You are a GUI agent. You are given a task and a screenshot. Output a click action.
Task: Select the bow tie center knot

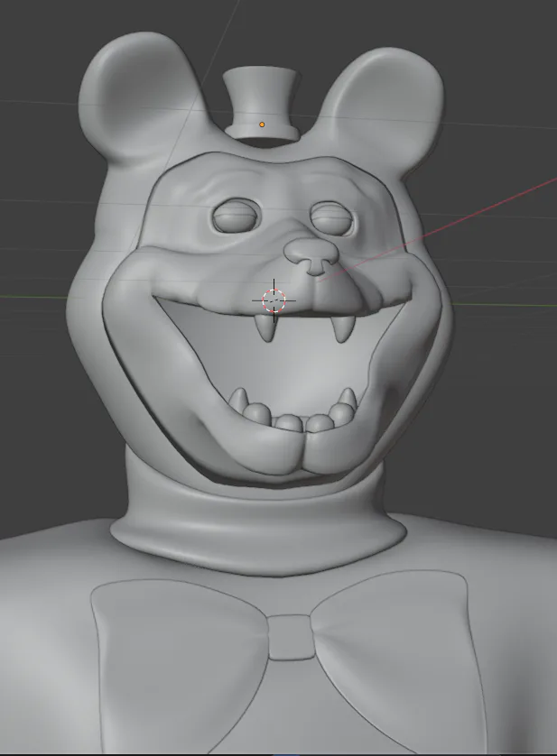tap(290, 637)
